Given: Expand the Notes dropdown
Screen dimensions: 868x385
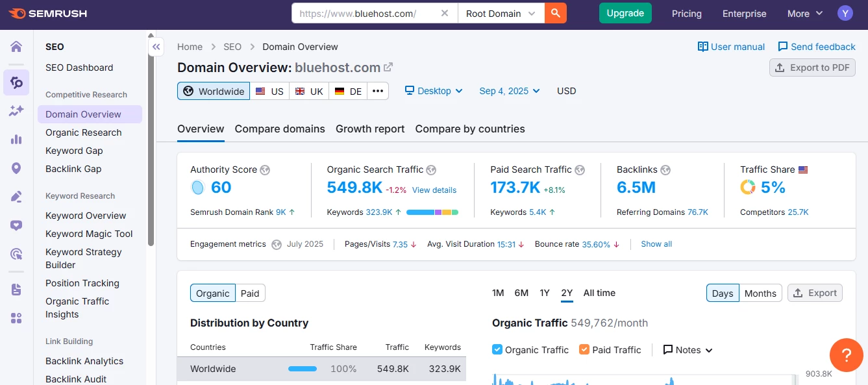Looking at the screenshot, I should pyautogui.click(x=688, y=350).
